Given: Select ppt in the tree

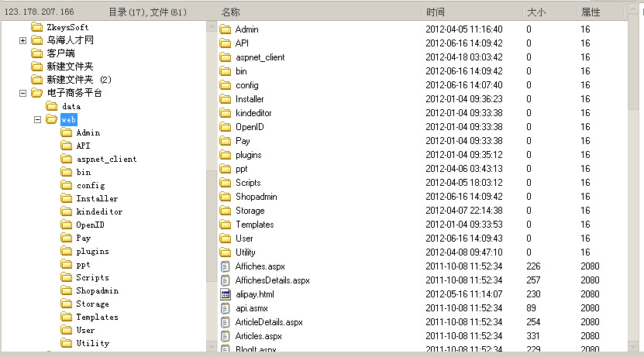Looking at the screenshot, I should coord(83,264).
